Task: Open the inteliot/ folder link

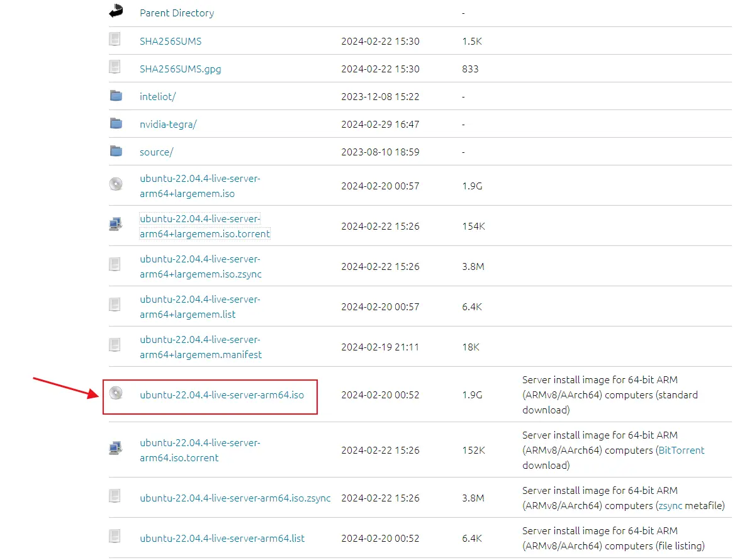Action: (x=158, y=97)
